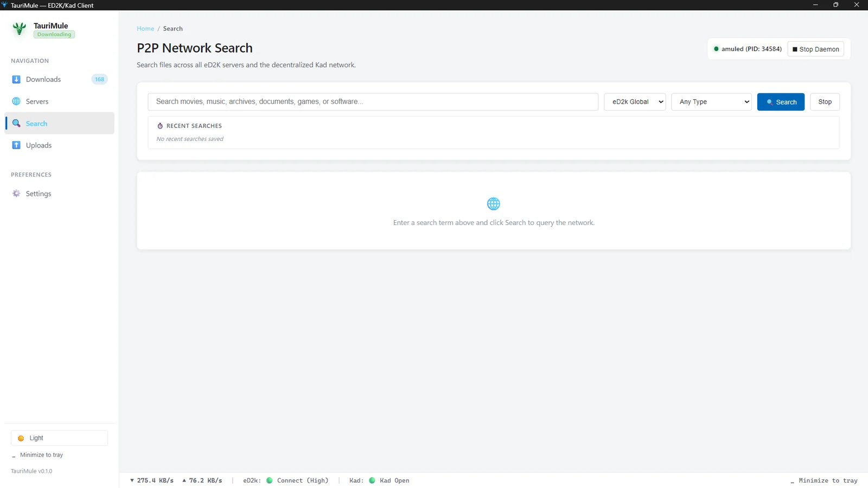Click the green amuled running indicator dot
Image resolution: width=868 pixels, height=488 pixels.
point(716,49)
